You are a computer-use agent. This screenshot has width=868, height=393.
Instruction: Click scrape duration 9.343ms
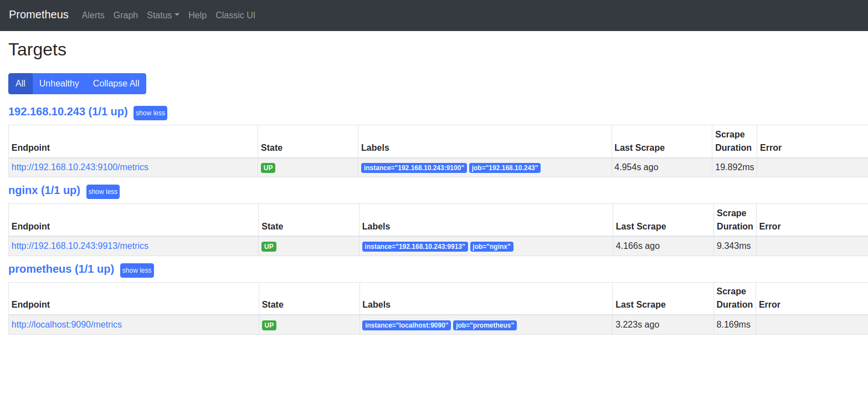(734, 246)
